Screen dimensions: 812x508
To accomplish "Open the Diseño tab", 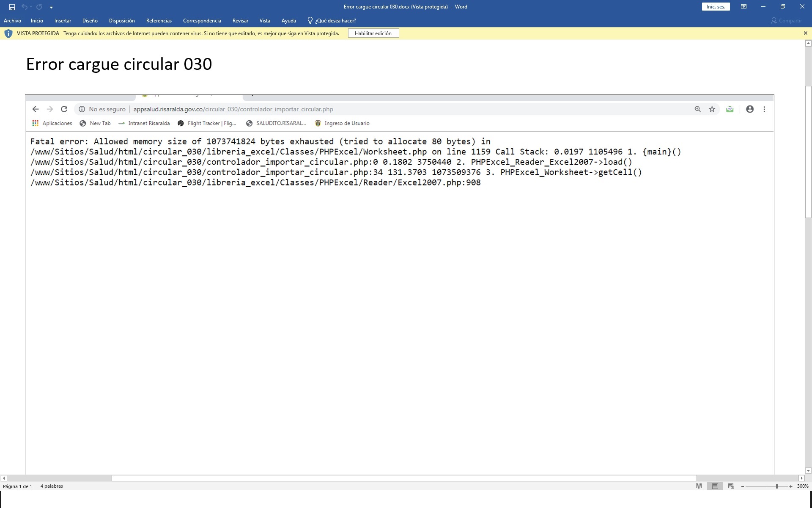I will click(90, 20).
